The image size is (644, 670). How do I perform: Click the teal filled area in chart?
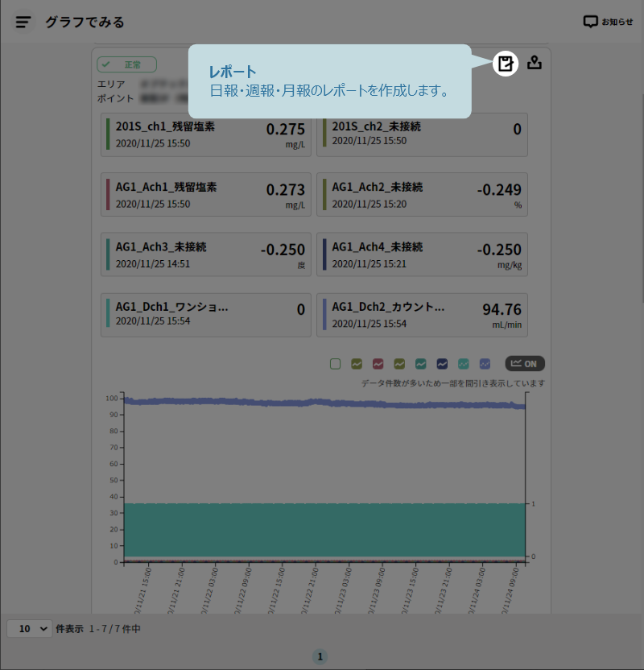324,530
